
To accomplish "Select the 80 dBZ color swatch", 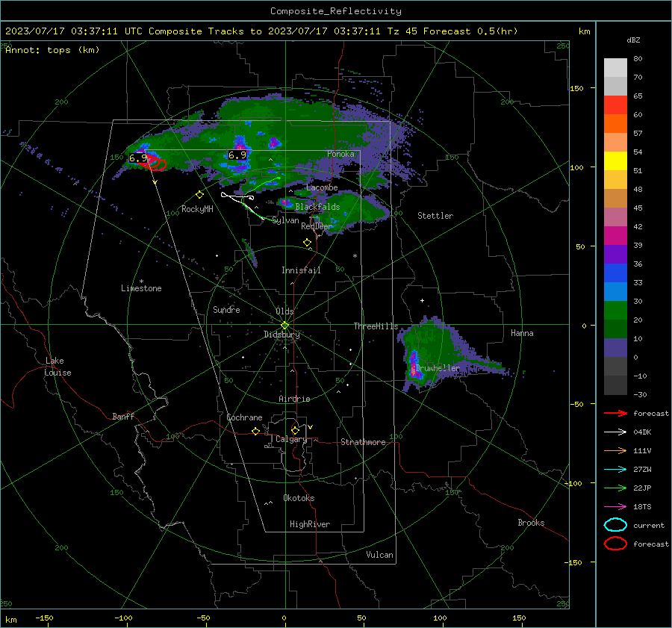I will (x=615, y=67).
